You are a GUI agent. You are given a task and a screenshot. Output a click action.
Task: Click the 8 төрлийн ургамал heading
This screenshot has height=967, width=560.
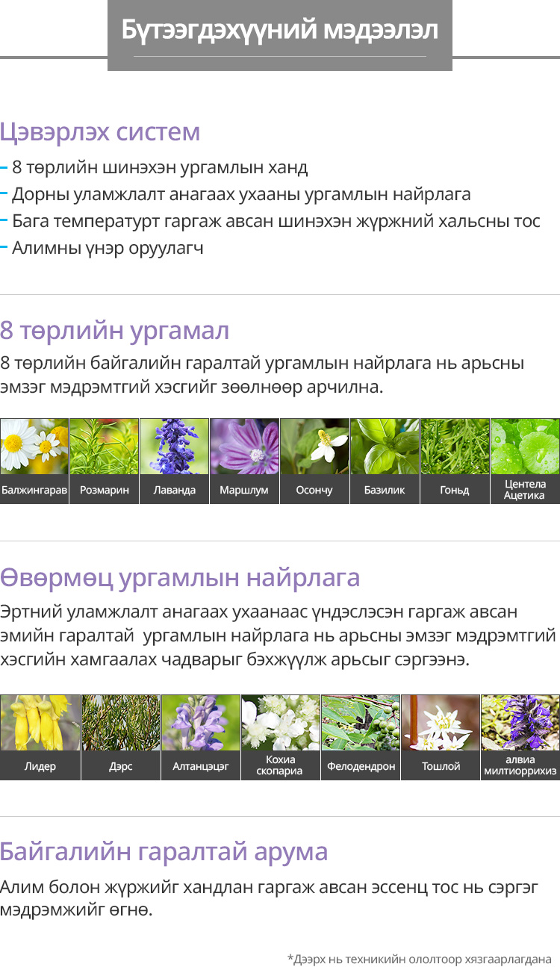[114, 330]
